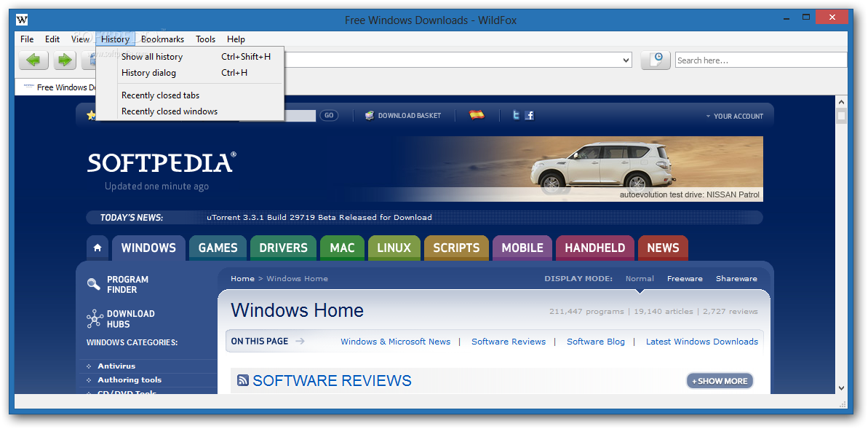This screenshot has width=868, height=429.
Task: Click the + SHOW MORE button
Action: 720,381
